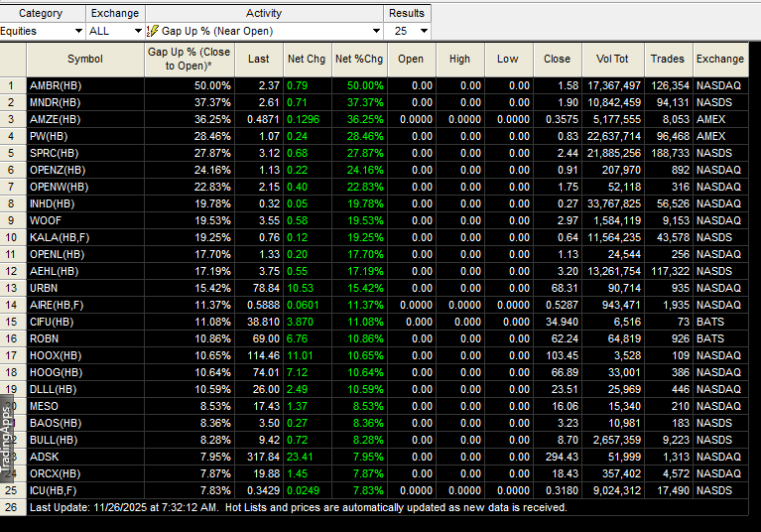Sort by Gap Up % (Close to Open) header

189,60
